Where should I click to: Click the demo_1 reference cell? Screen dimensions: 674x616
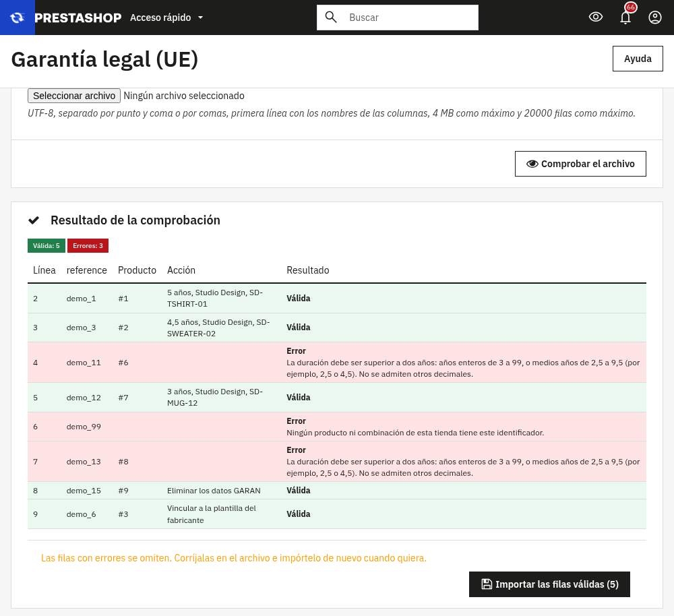point(82,299)
